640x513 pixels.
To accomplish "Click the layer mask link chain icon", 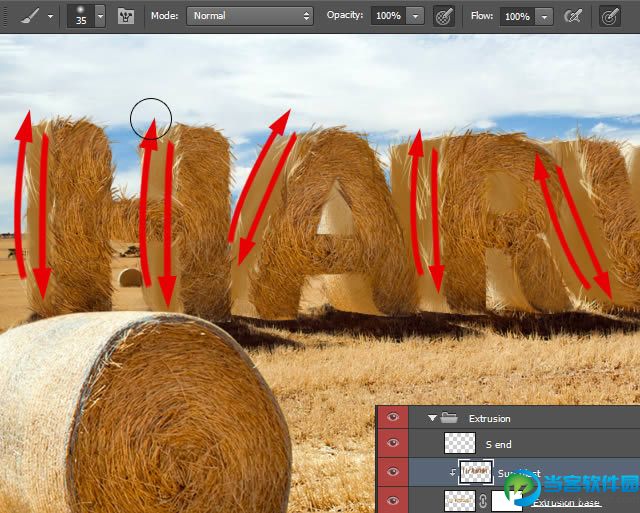I will pyautogui.click(x=483, y=501).
